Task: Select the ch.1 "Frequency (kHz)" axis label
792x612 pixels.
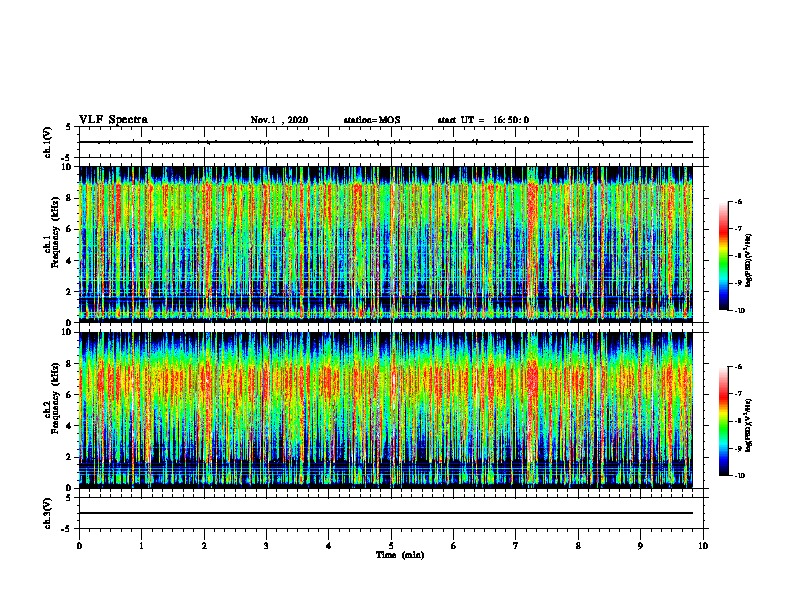Action: pos(55,232)
